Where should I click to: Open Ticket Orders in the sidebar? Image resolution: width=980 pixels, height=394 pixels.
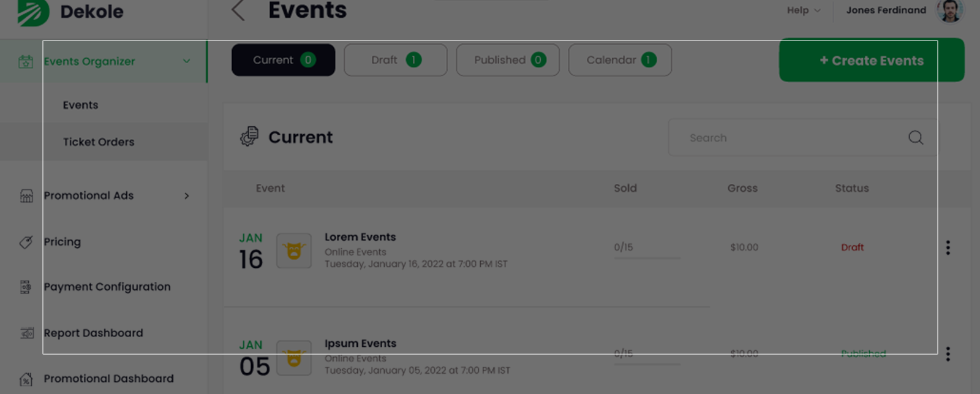click(x=99, y=142)
